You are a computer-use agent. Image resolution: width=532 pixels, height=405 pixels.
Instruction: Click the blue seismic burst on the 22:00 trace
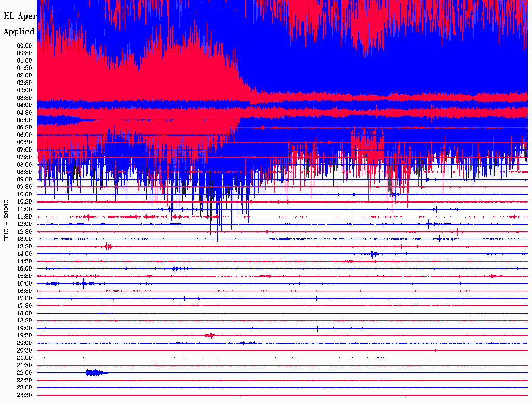click(x=97, y=373)
